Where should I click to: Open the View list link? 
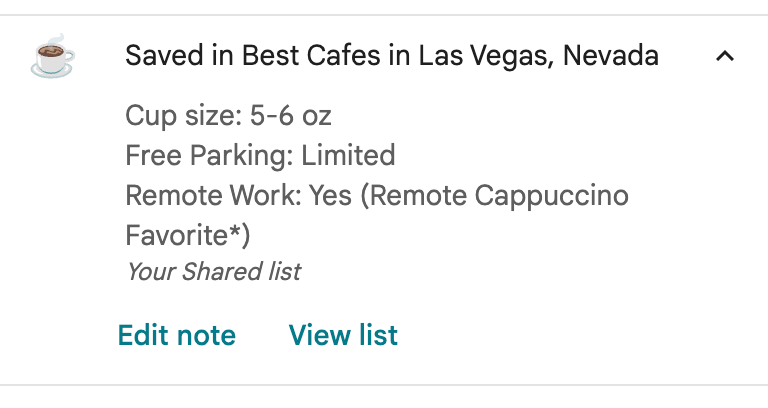pos(343,335)
